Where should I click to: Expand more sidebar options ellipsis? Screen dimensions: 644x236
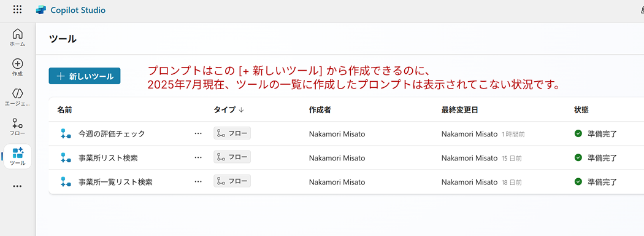point(17,186)
